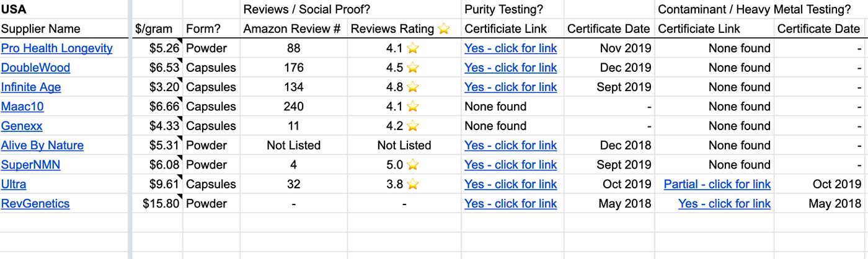This screenshot has height=259, width=868.
Task: Select the 5.0 star rating cell
Action: (404, 165)
